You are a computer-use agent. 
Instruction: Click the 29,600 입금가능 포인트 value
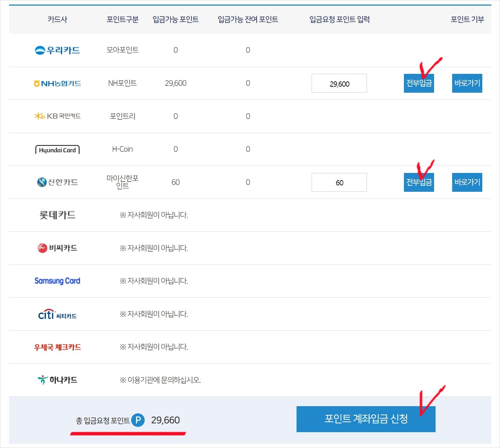pyautogui.click(x=176, y=83)
